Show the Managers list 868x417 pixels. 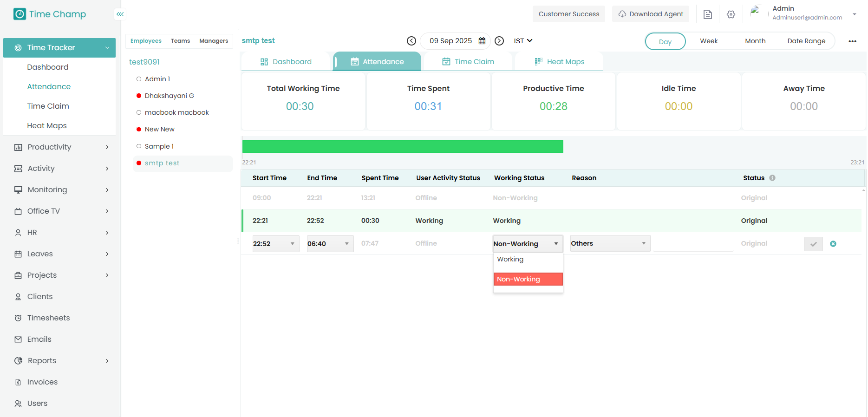tap(214, 41)
